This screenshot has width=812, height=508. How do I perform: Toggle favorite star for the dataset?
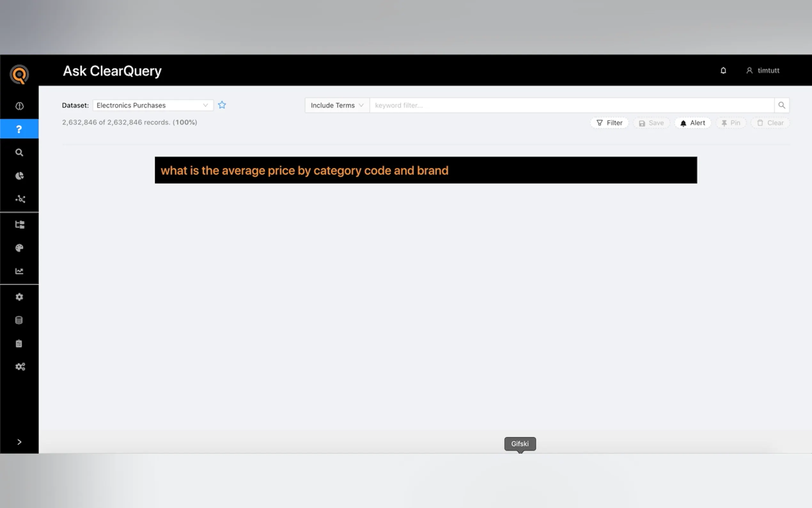pyautogui.click(x=222, y=105)
